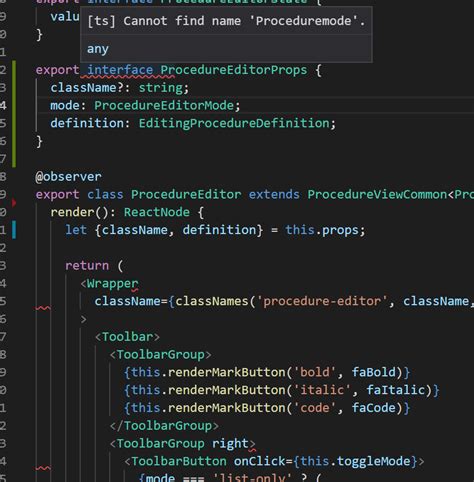Click the 'any' type in hover tooltip
Screen dimensions: 474x482
(98, 49)
